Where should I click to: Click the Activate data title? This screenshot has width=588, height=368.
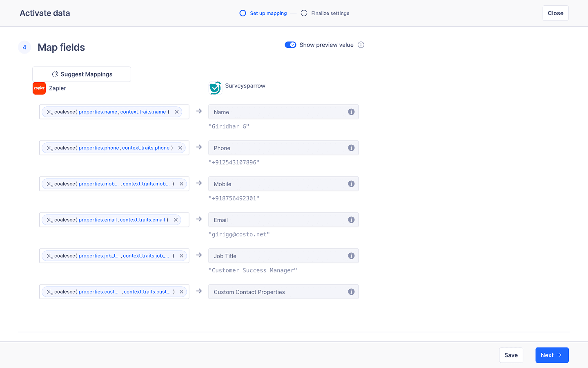click(x=45, y=13)
